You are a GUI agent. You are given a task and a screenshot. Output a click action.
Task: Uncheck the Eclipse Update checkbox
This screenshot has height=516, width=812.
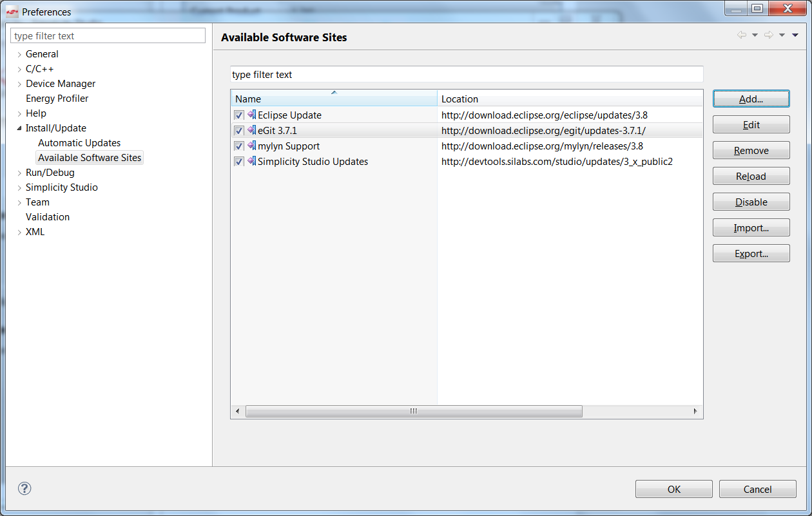tap(239, 115)
